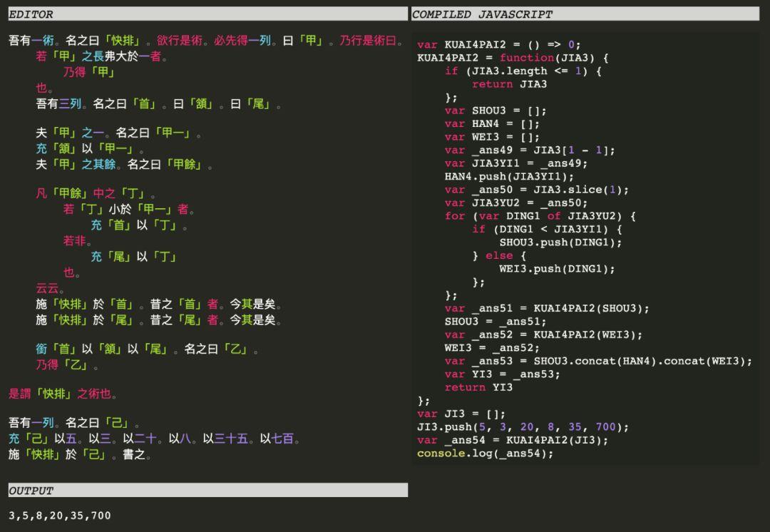Click editor line 是謂「快排」之術也。
Viewport: 770px width, 532px height.
pyautogui.click(x=63, y=394)
